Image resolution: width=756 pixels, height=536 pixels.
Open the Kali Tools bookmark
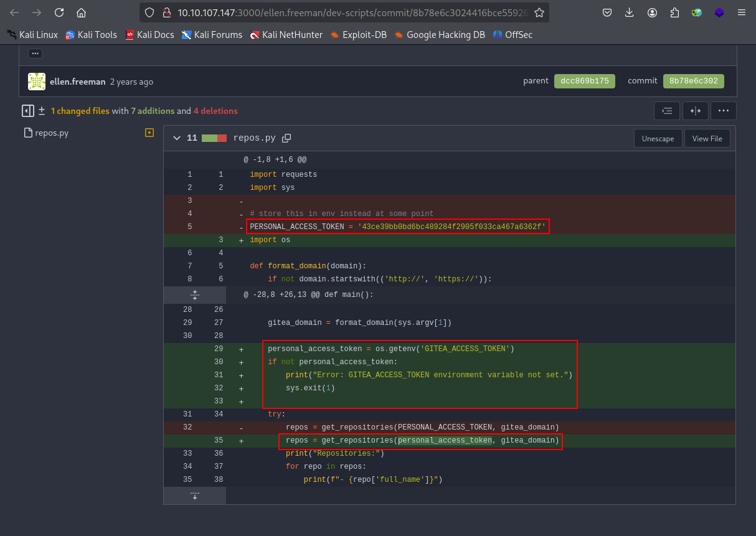pyautogui.click(x=91, y=35)
